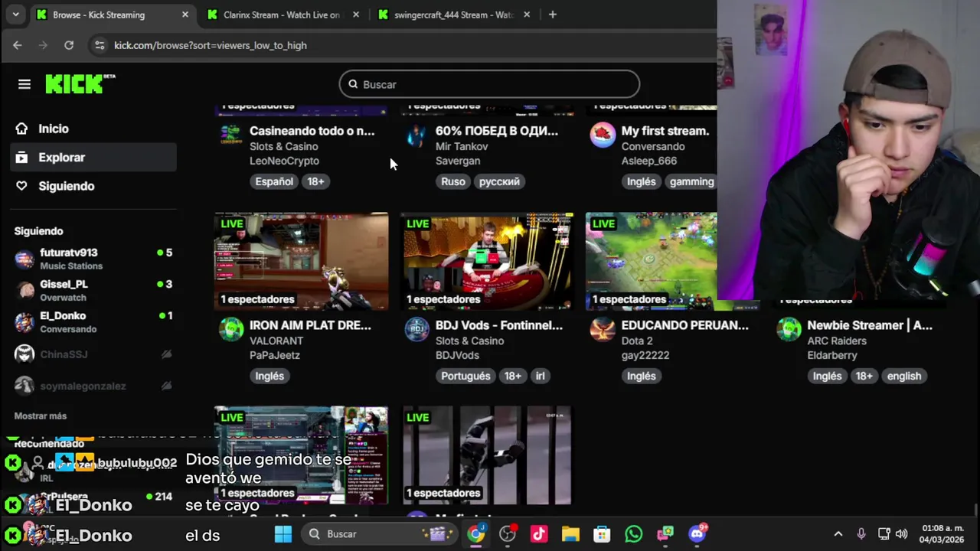
Task: Switch to the Clarinx Stream browser tab
Action: tap(282, 15)
